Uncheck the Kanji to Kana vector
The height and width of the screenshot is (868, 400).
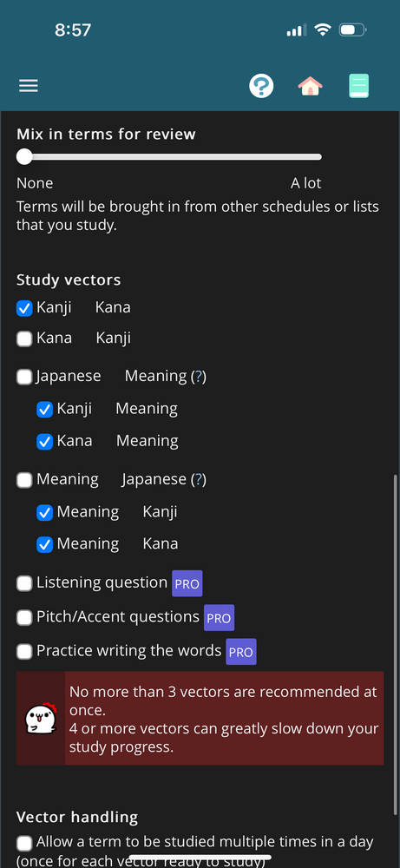coord(24,308)
